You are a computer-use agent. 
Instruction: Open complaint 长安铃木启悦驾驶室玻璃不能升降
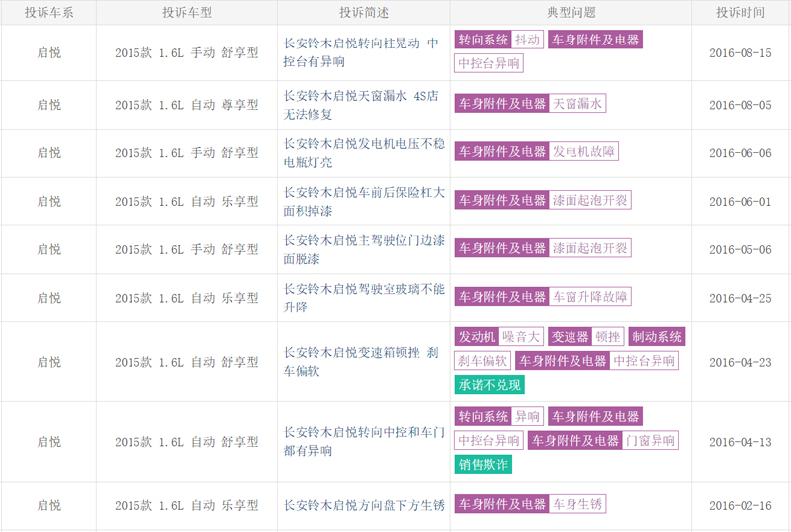click(x=364, y=298)
